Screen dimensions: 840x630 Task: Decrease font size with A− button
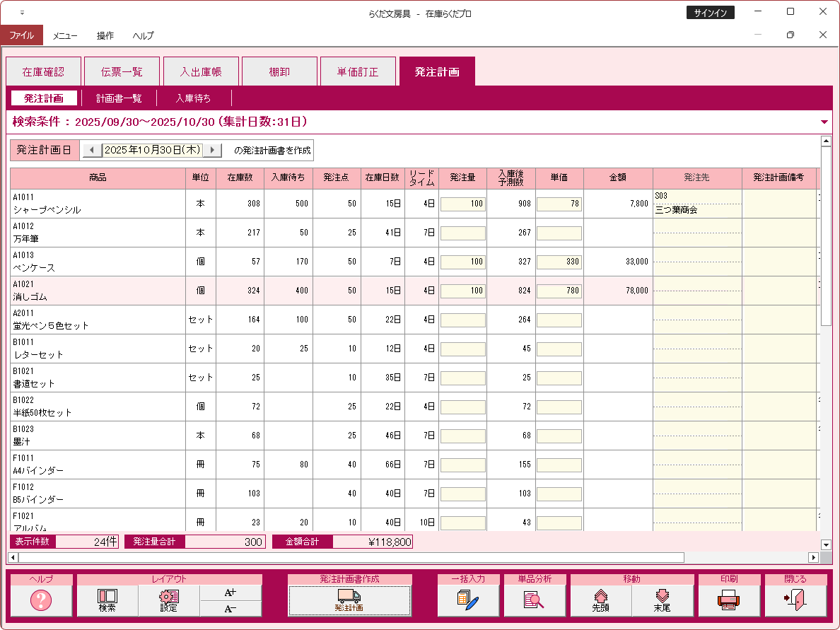231,609
